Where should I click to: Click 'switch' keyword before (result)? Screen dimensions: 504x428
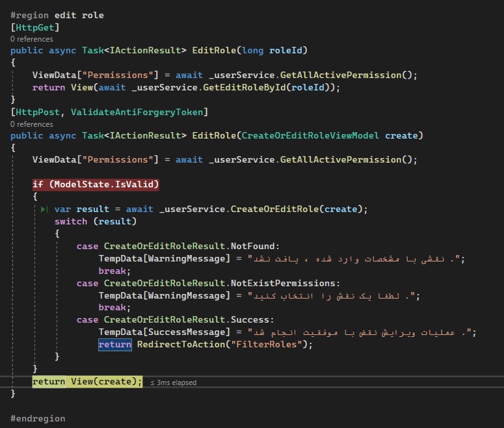[x=71, y=222]
